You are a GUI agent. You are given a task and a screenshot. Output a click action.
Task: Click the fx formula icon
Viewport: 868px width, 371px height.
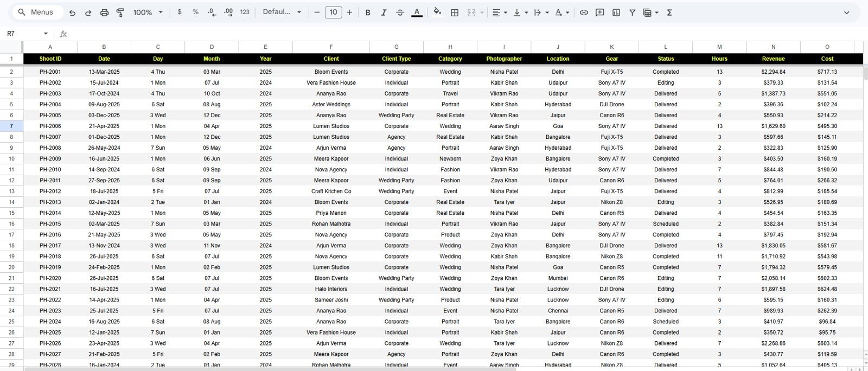(63, 34)
